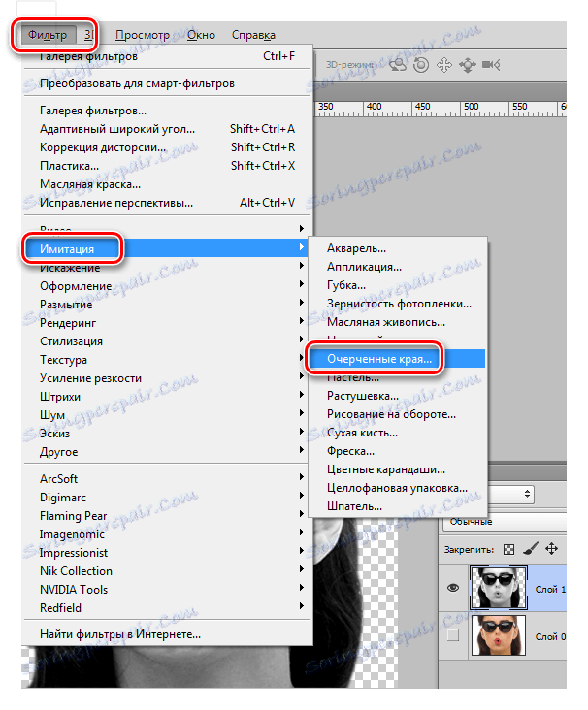Open the NVIDIA Tools submenu
The width and height of the screenshot is (588, 710).
167,590
